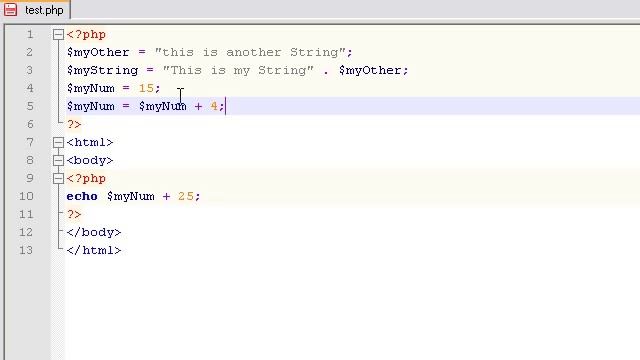This screenshot has height=360, width=640.
Task: Click line number 10 in the margin
Action: [26, 196]
